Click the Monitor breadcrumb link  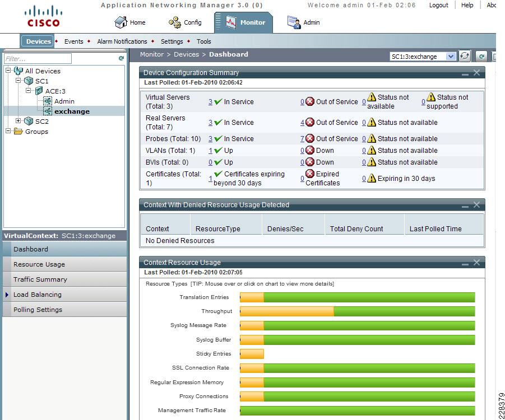coord(152,54)
